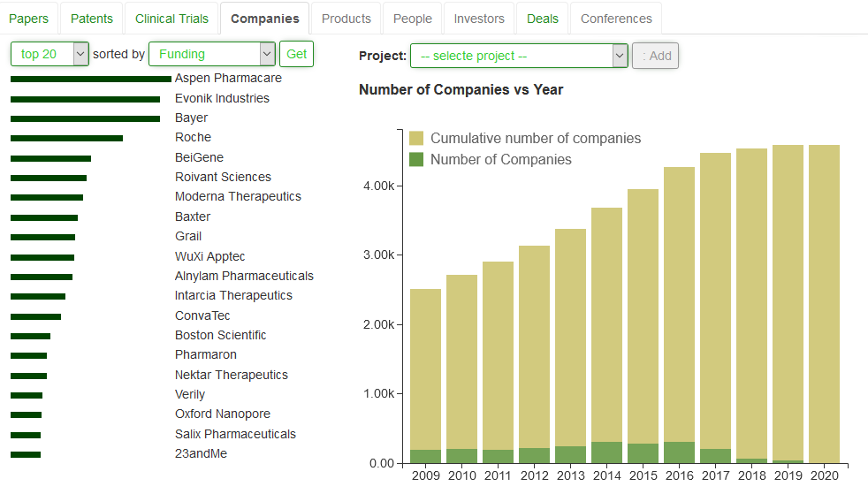The width and height of the screenshot is (868, 494).
Task: Select Verily in the list
Action: coord(190,394)
